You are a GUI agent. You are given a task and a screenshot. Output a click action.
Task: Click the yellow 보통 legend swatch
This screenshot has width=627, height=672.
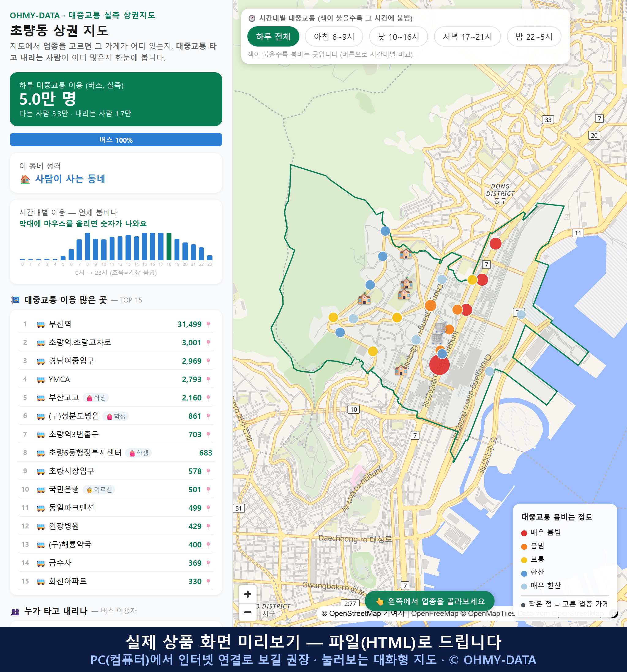click(524, 560)
